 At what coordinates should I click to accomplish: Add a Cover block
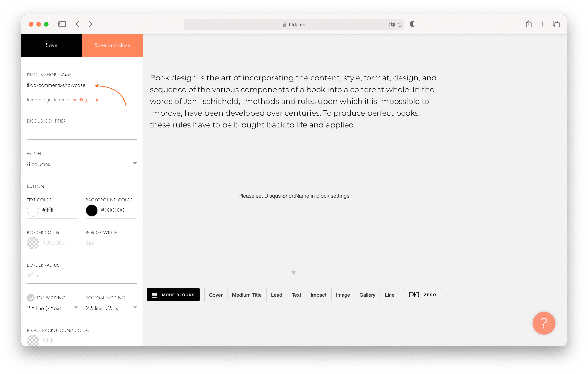click(x=216, y=295)
